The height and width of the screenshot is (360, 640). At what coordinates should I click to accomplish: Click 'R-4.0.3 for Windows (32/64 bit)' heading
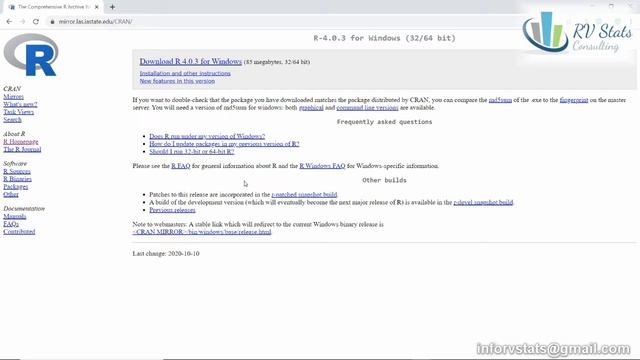[x=384, y=38]
